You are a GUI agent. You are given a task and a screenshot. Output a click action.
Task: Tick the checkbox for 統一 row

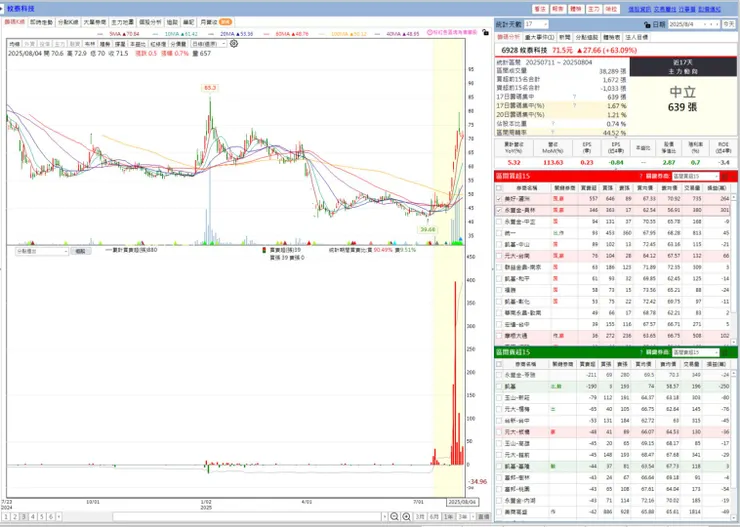point(499,233)
